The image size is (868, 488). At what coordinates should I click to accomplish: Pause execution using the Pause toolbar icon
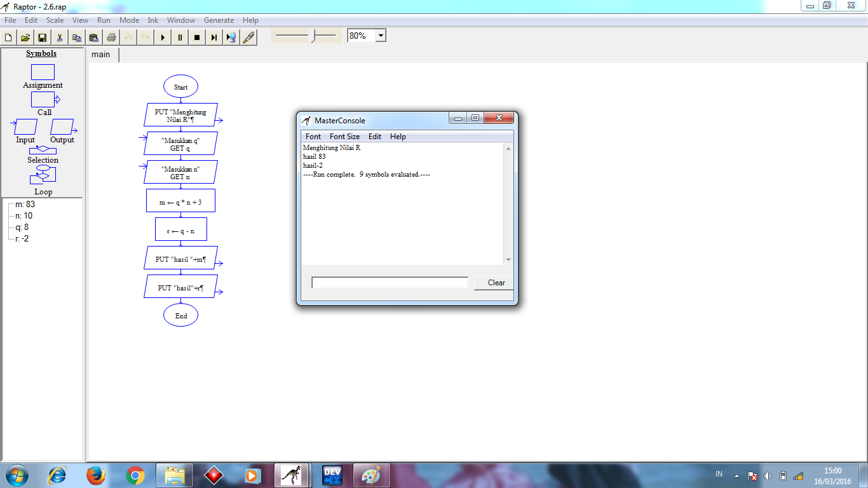[x=180, y=37]
